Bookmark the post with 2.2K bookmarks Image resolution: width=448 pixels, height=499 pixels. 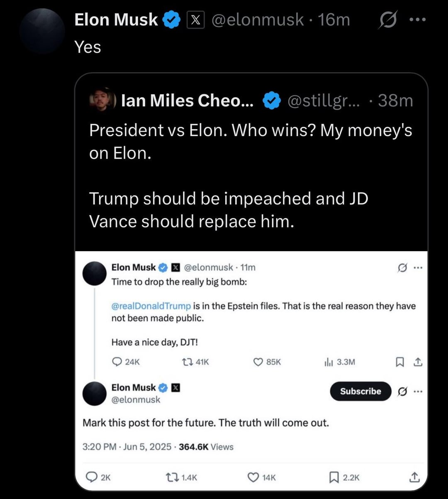(334, 477)
